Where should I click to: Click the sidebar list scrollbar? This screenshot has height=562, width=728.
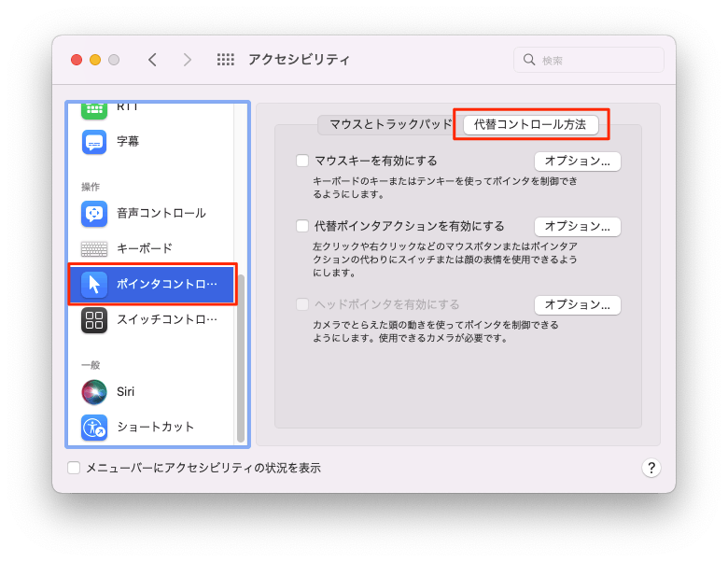tap(241, 358)
